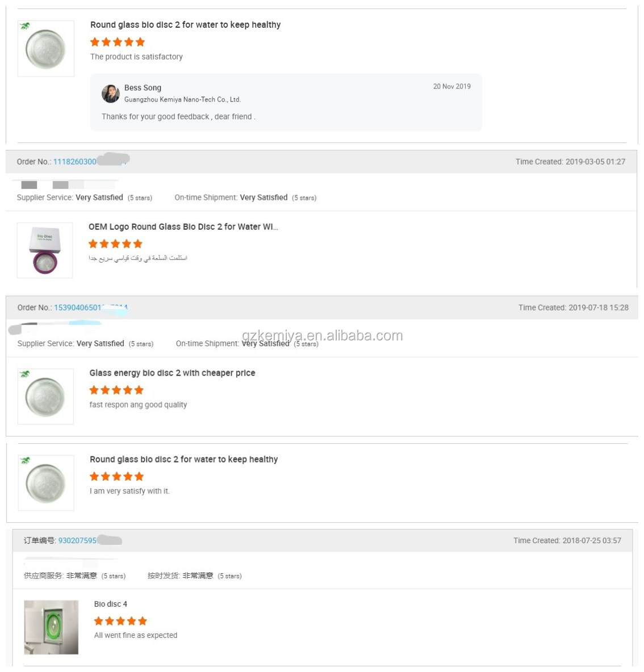Open the green Bio disc 4 image
The height and width of the screenshot is (672, 644).
pos(51,628)
